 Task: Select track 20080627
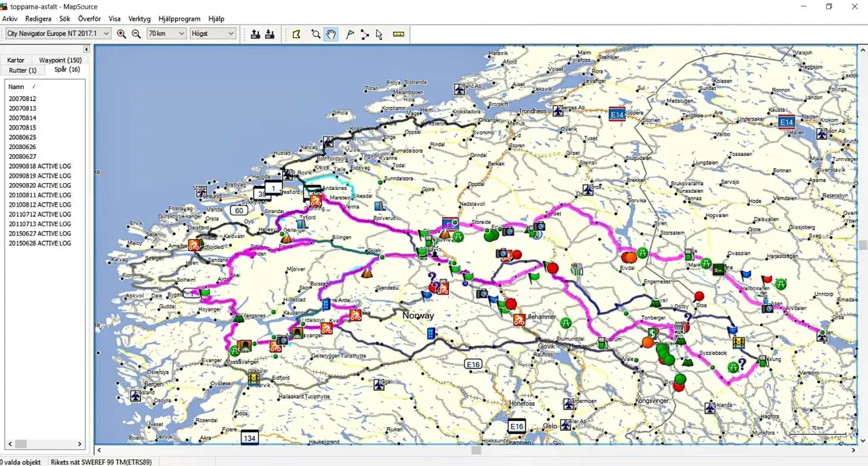(22, 157)
